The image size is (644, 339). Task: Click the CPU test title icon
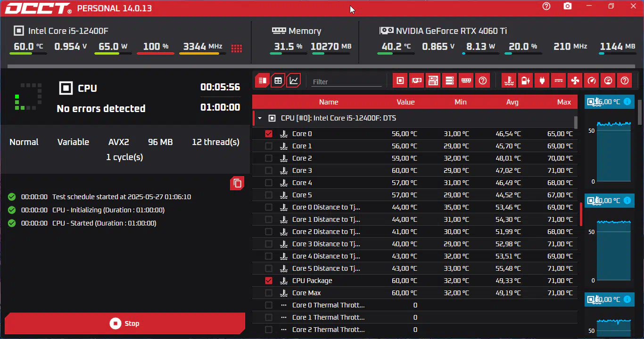[x=66, y=88]
